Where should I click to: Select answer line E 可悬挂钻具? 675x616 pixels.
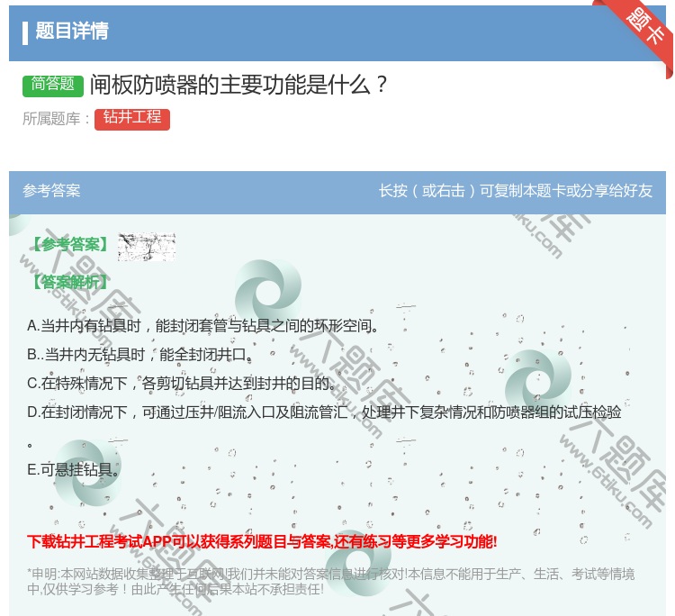coord(73,469)
